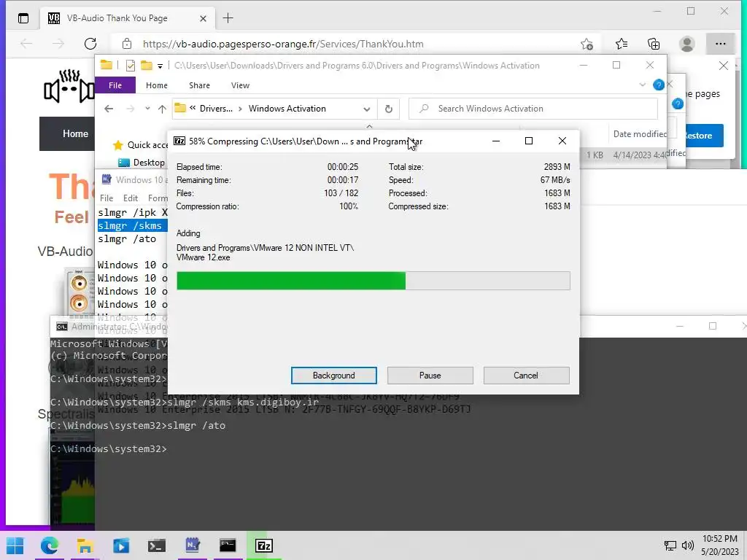Image resolution: width=747 pixels, height=560 pixels.
Task: Open a new Edge tab
Action: [x=228, y=18]
